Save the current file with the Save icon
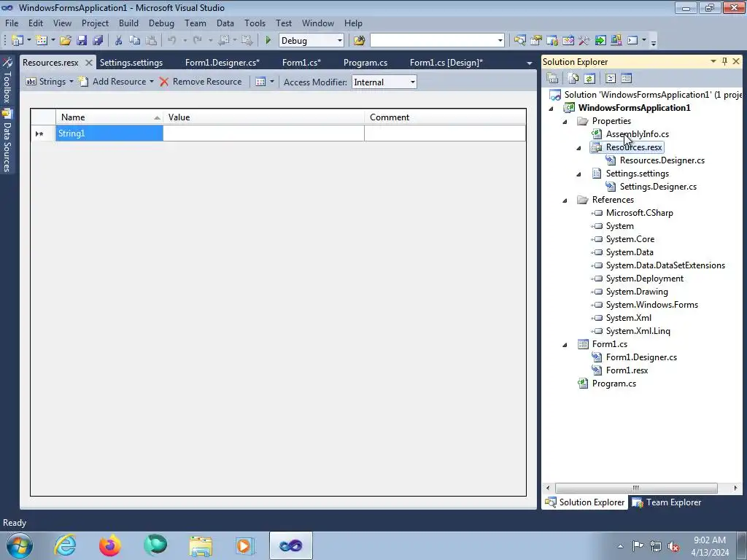The width and height of the screenshot is (747, 560). 82,41
